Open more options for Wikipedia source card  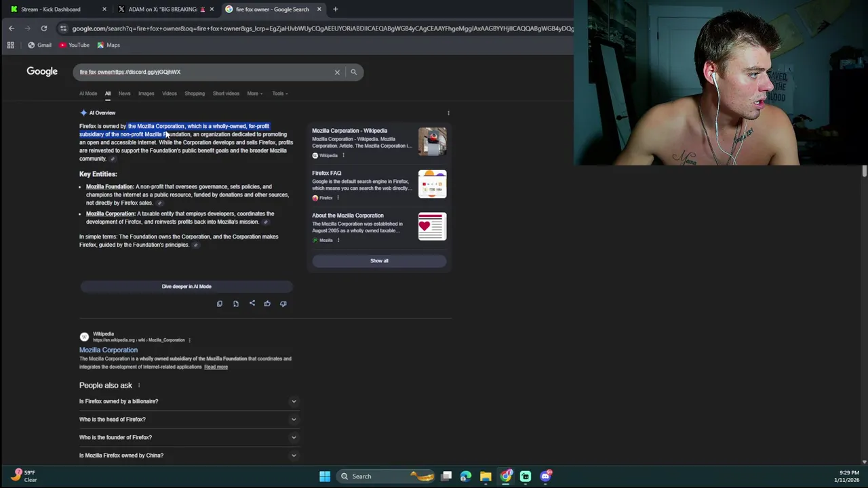tap(343, 156)
